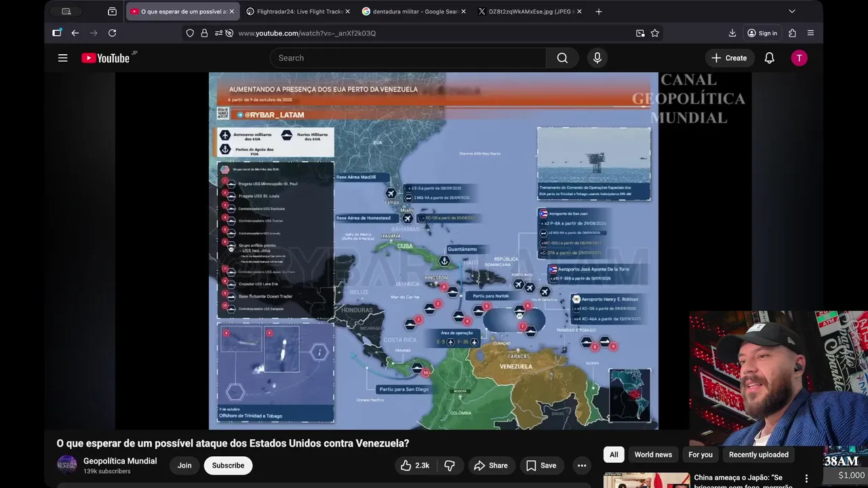Close the DZ8t2zqWkAMxEse.jpg tab
The image size is (868, 488).
[579, 12]
